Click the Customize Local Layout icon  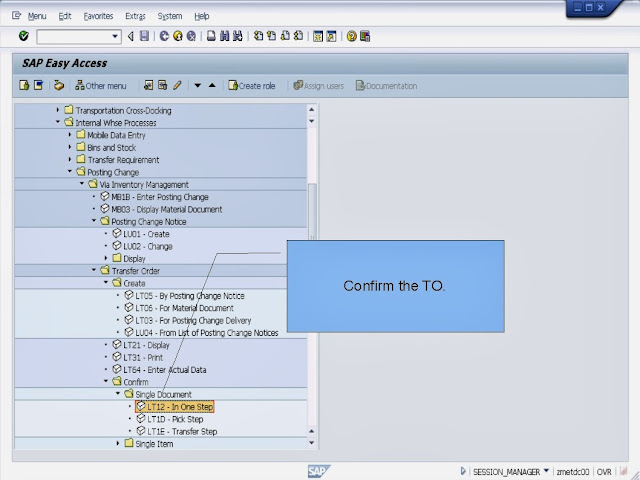[365, 36]
